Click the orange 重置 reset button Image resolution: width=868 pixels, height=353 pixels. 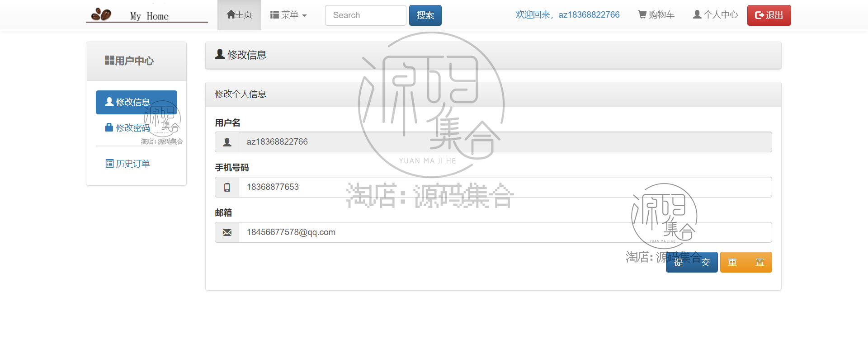click(746, 262)
